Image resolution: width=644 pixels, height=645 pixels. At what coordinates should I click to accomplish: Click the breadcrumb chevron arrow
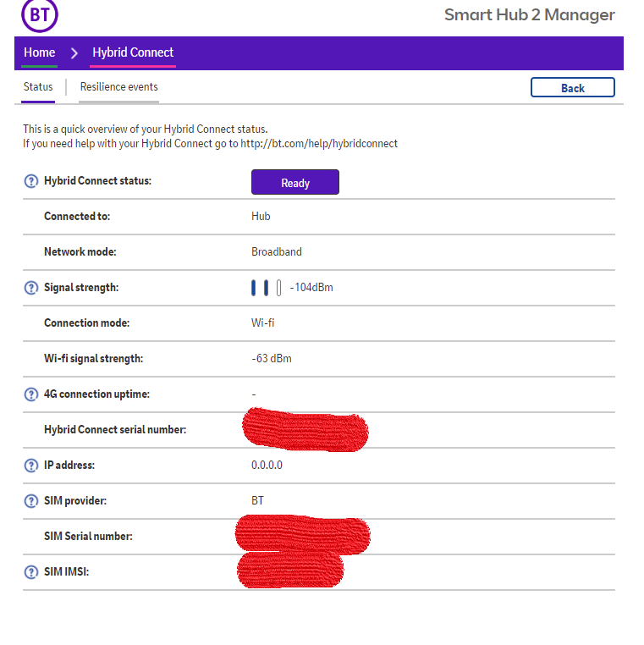(74, 52)
